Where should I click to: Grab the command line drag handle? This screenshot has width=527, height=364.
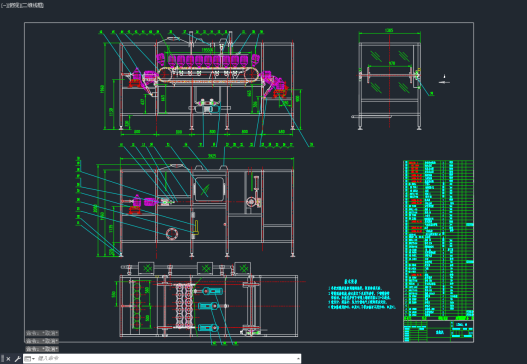pyautogui.click(x=3, y=359)
